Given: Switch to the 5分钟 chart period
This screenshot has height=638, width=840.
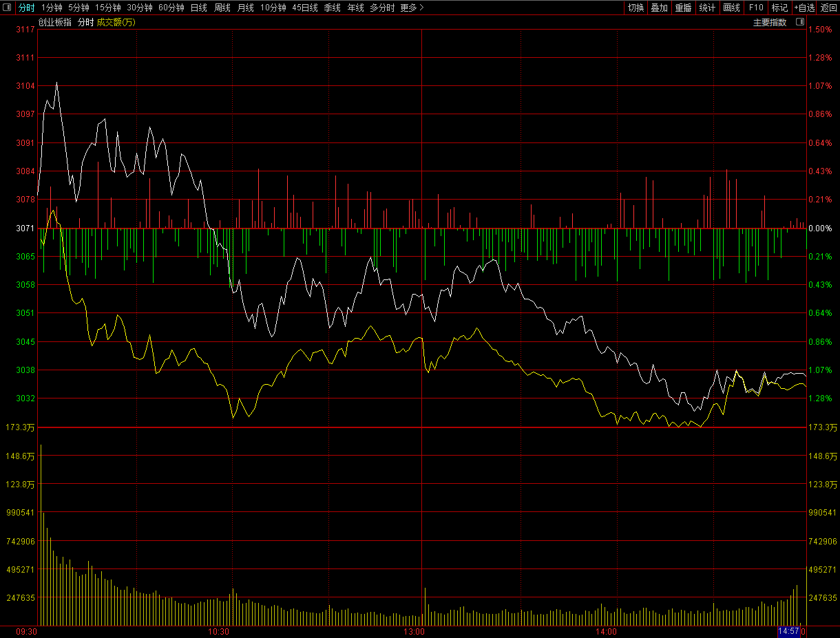Looking at the screenshot, I should [78, 8].
